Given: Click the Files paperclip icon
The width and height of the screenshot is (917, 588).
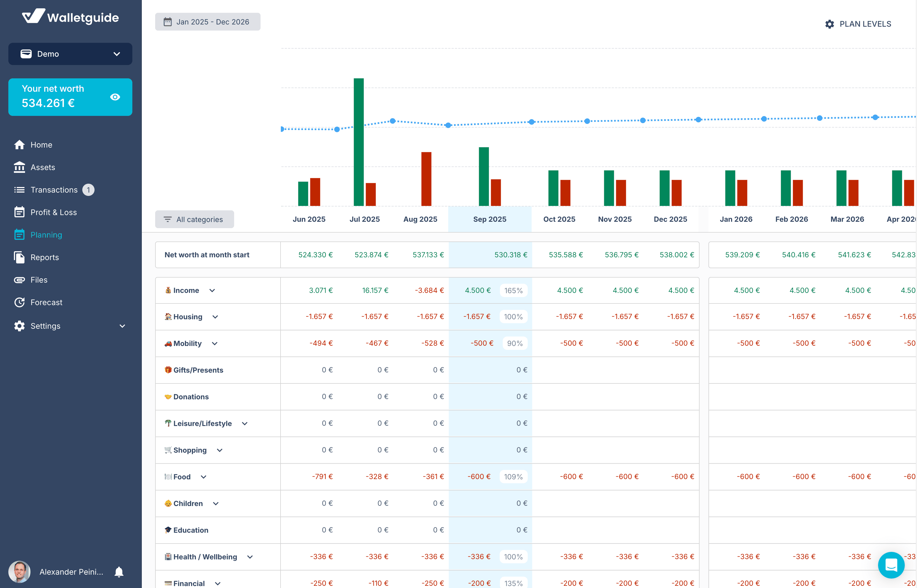Looking at the screenshot, I should pos(19,280).
